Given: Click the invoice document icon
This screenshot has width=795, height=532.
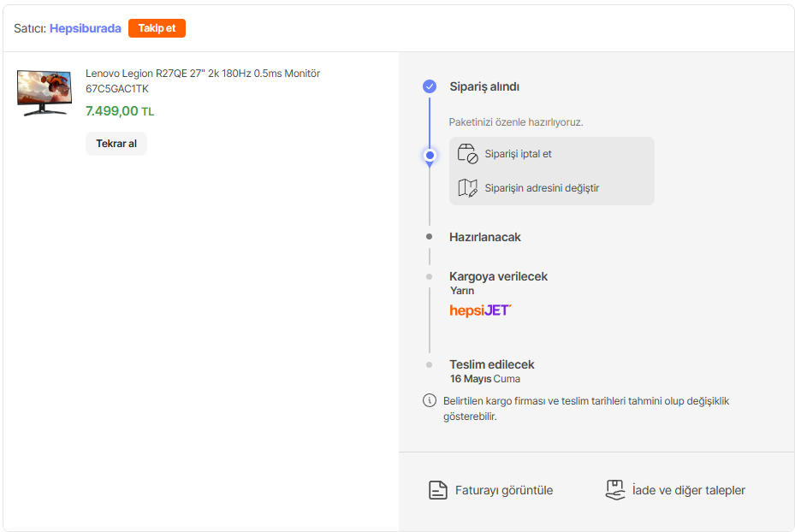Looking at the screenshot, I should point(438,490).
